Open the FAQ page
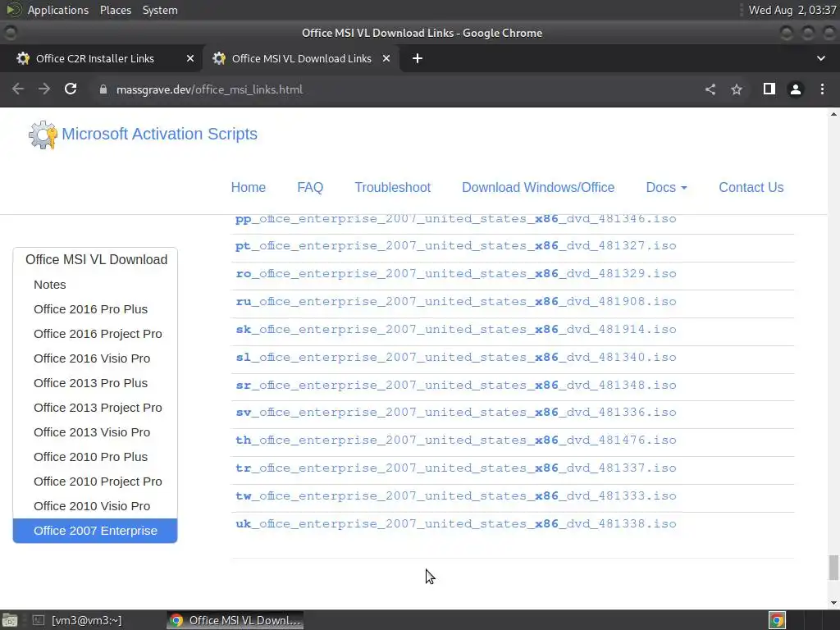 click(x=310, y=188)
